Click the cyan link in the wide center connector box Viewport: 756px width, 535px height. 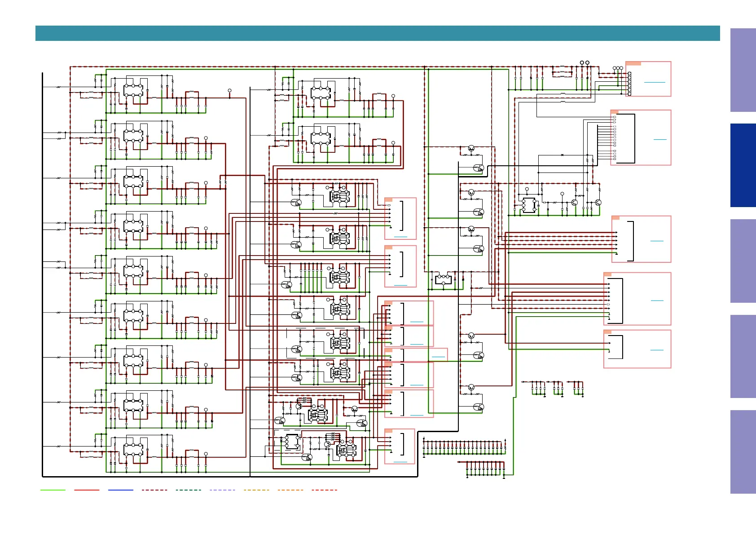[x=438, y=357]
